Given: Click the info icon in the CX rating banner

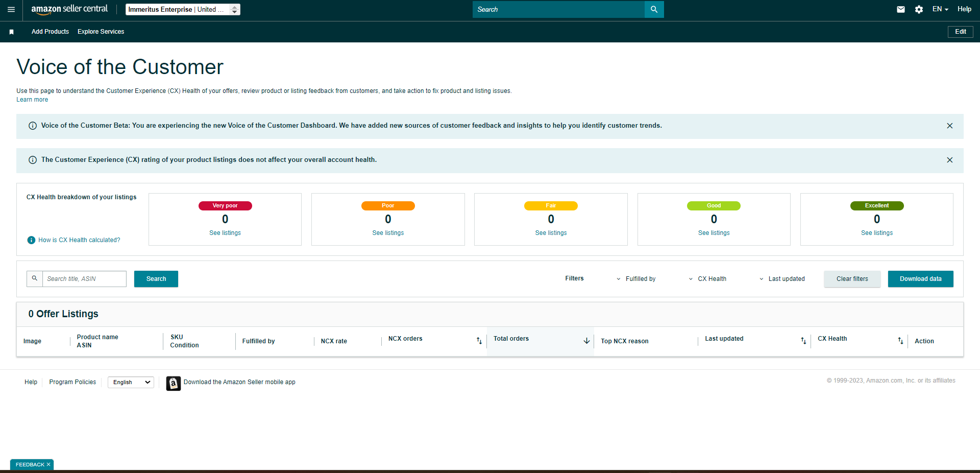Looking at the screenshot, I should point(33,160).
